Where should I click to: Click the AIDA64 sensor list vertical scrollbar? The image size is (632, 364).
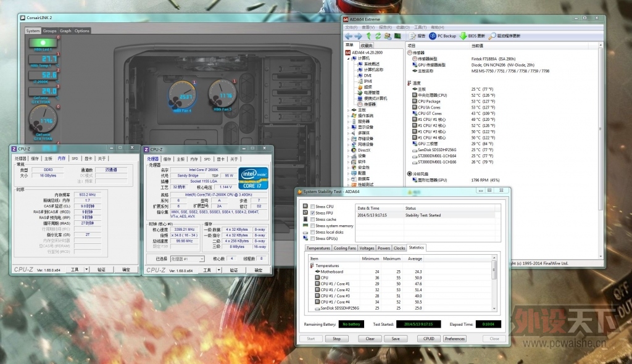[601, 150]
